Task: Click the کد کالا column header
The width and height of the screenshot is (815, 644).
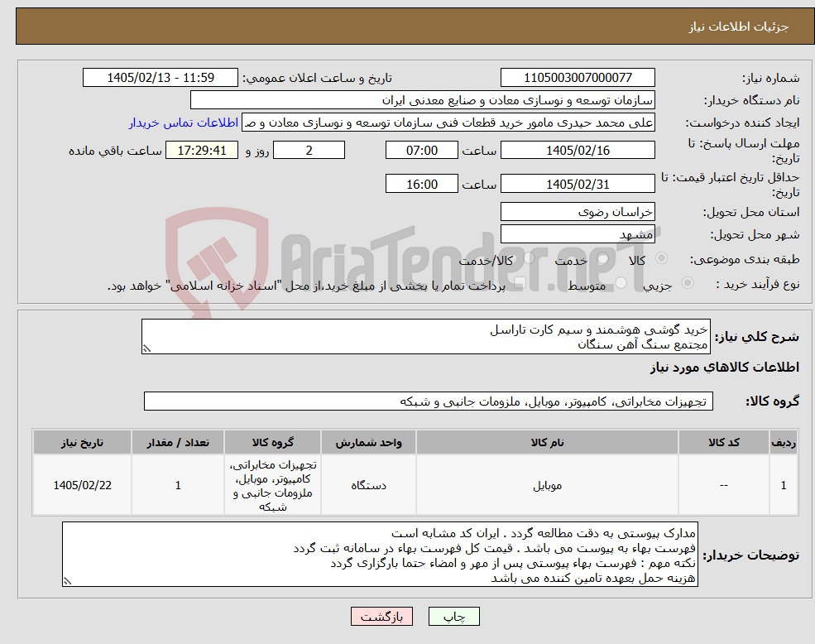Action: pos(723,442)
